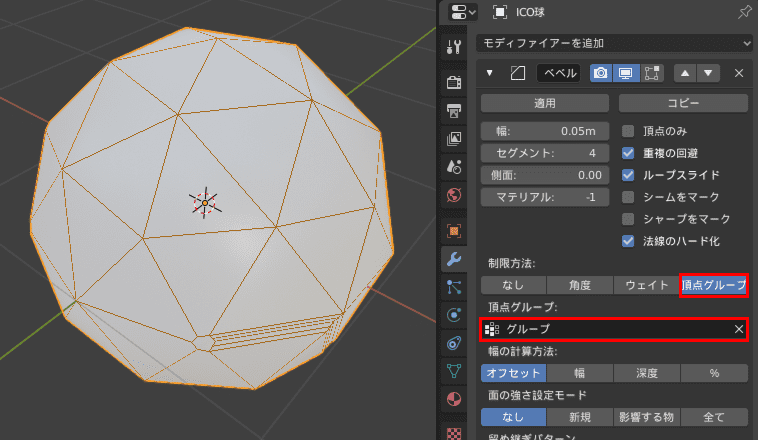Open the editor type selector icon
This screenshot has height=440, width=758.
click(x=463, y=12)
